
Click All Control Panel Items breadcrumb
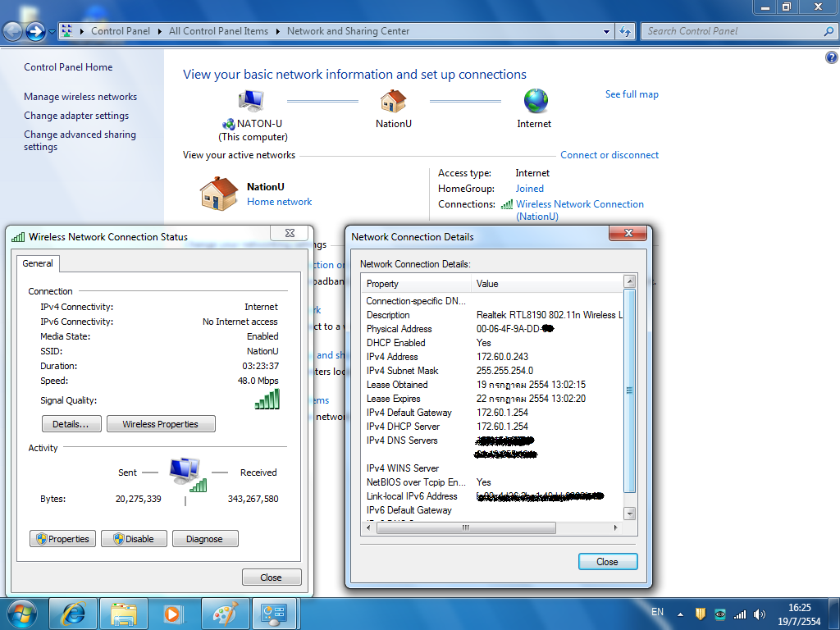(218, 31)
